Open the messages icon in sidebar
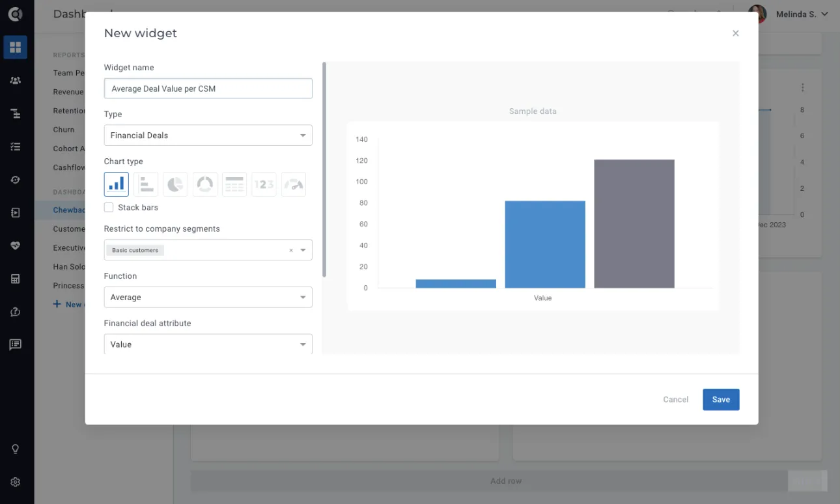Viewport: 840px width, 504px height. pyautogui.click(x=15, y=344)
